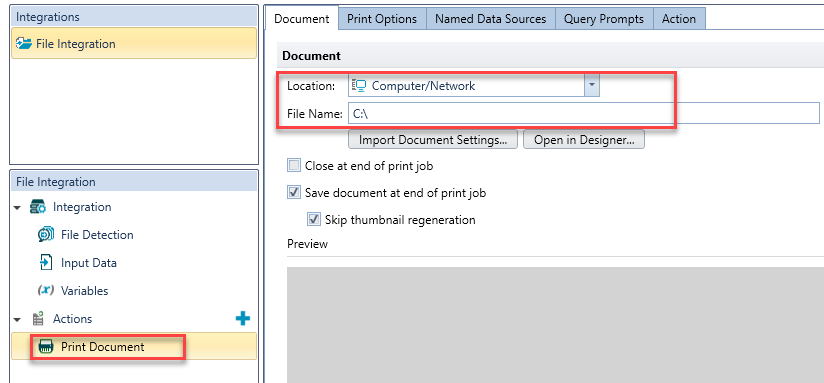Click the Integration node icon
The image size is (824, 383).
click(x=39, y=207)
